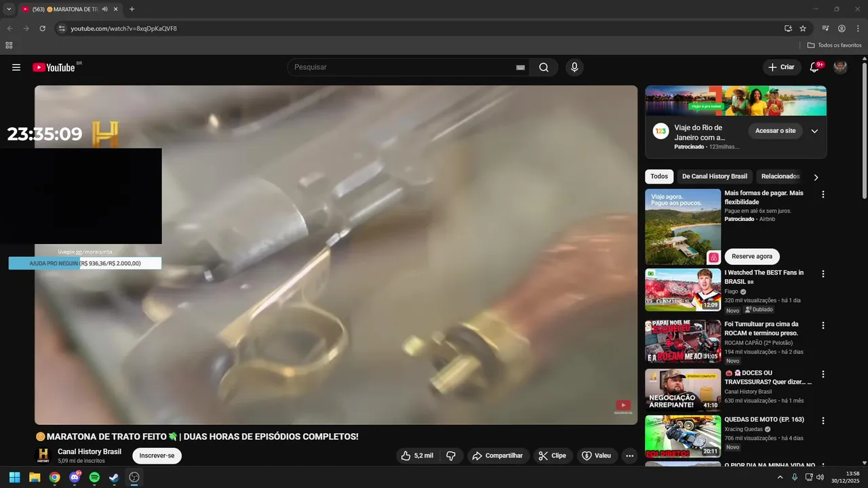Click the 123milhas banner ad image
This screenshot has height=488, width=868.
[736, 101]
